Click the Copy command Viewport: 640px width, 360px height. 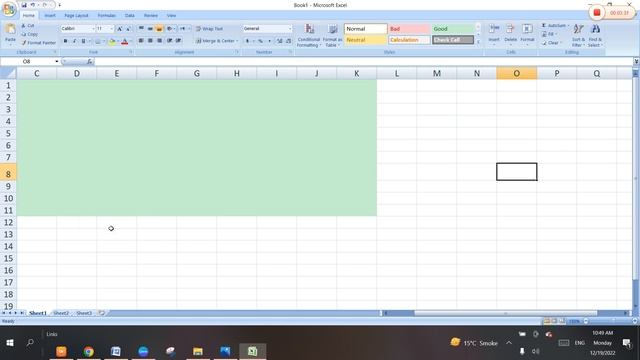point(29,34)
